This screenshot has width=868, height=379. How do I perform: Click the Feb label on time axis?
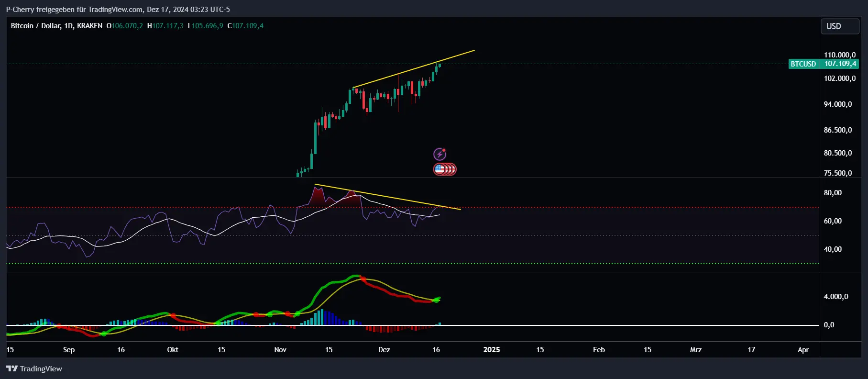point(599,350)
